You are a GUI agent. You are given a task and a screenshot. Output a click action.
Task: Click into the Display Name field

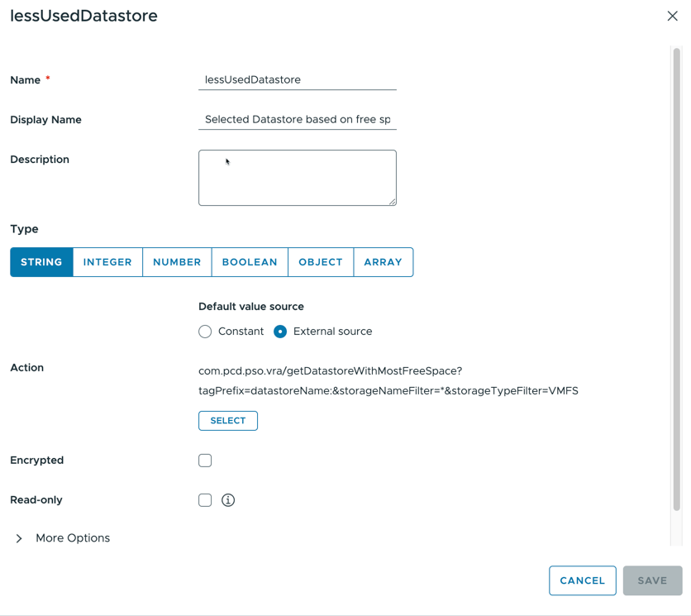[x=298, y=120]
